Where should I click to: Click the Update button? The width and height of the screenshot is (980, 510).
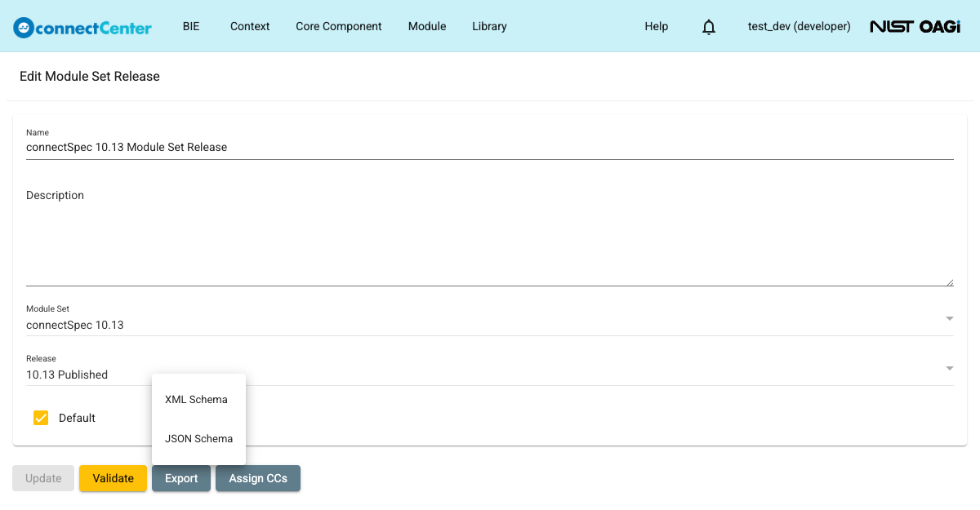click(43, 478)
